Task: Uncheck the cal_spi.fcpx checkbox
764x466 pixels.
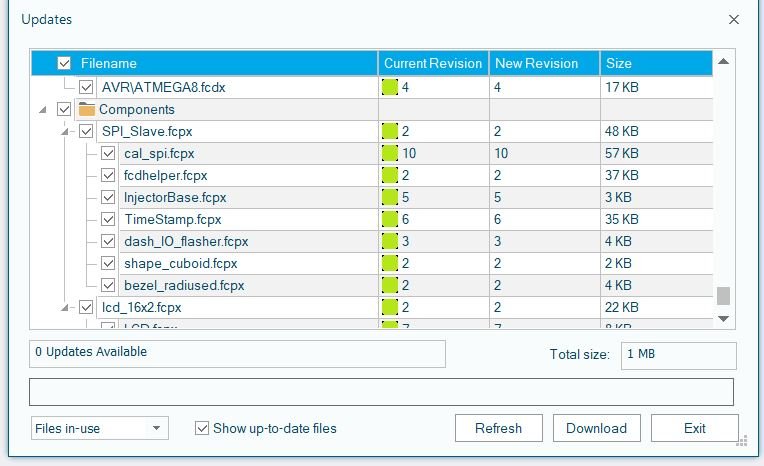Action: [108, 153]
